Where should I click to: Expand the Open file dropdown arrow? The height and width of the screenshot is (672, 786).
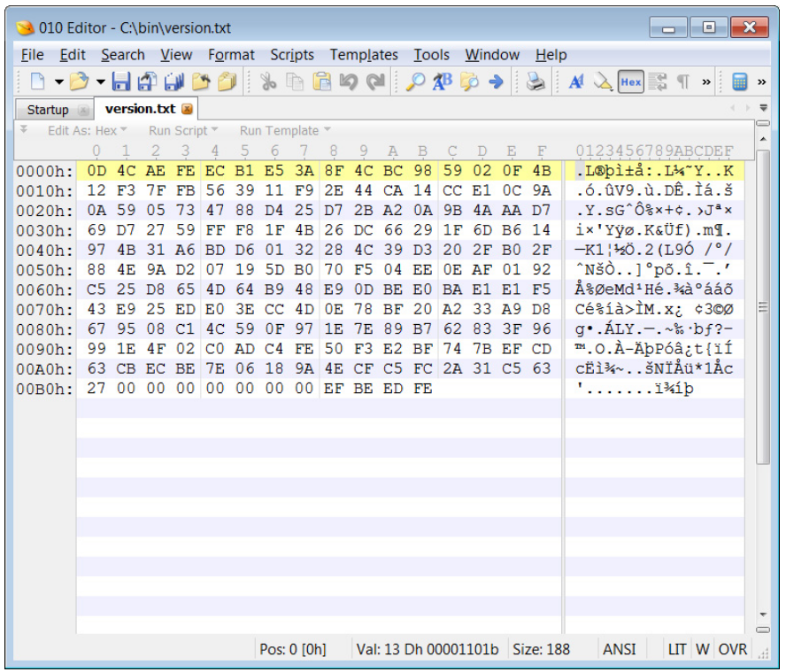pyautogui.click(x=101, y=81)
